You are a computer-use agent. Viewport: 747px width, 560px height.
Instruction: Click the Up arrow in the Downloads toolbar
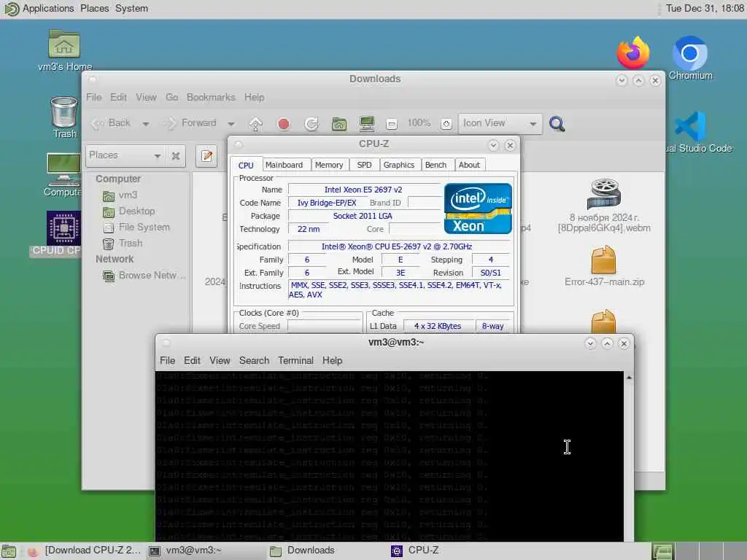coord(256,124)
